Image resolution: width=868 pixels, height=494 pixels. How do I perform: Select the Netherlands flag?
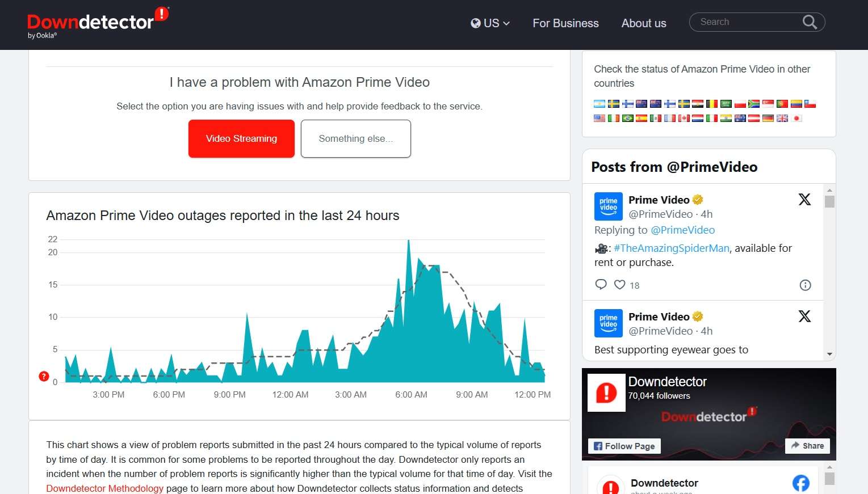698,118
